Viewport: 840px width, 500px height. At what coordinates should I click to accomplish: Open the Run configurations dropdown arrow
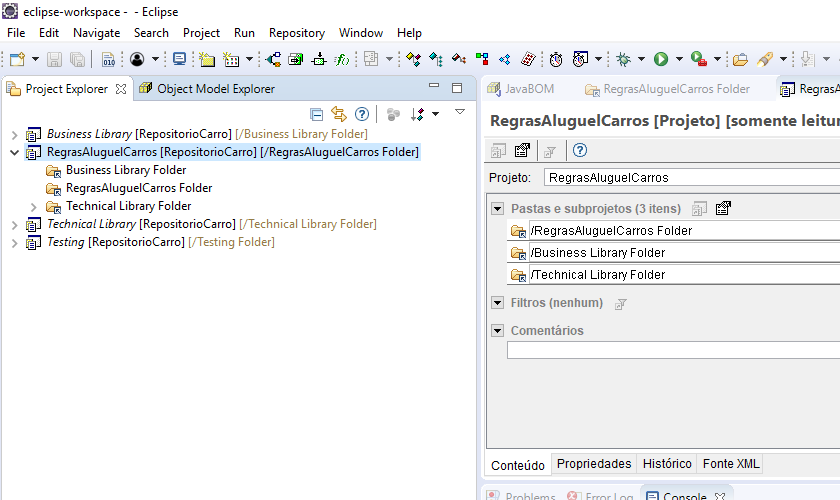click(679, 59)
